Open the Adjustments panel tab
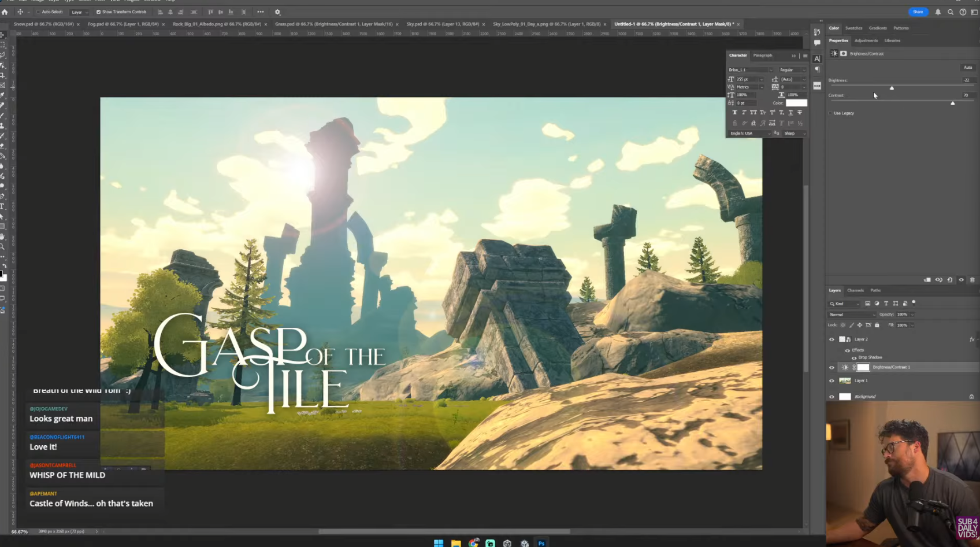Screen dimensions: 980x547 coord(866,40)
